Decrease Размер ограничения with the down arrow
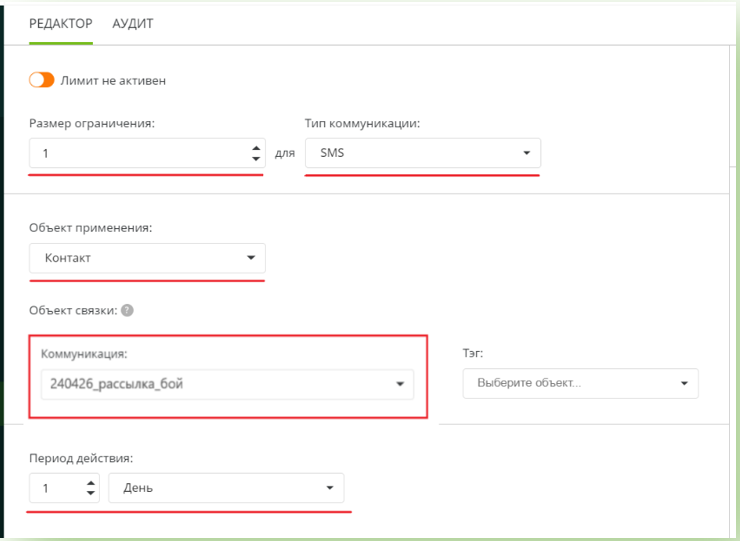Image resolution: width=740 pixels, height=541 pixels. tap(254, 158)
